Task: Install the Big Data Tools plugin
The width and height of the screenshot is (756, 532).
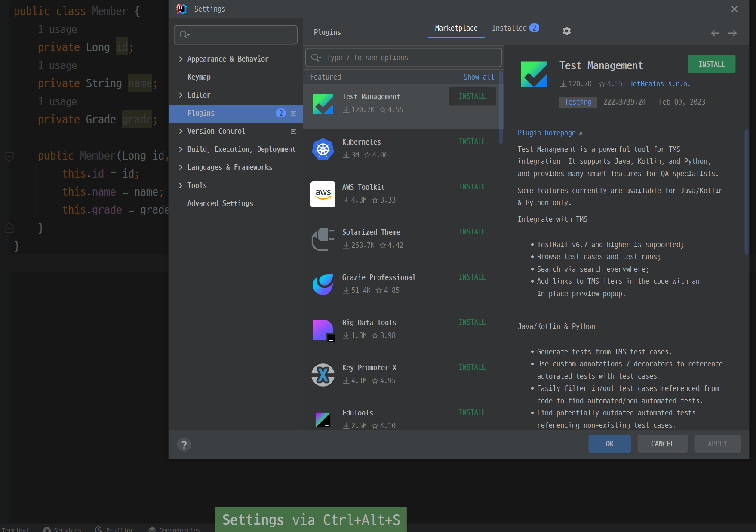Action: pos(472,322)
